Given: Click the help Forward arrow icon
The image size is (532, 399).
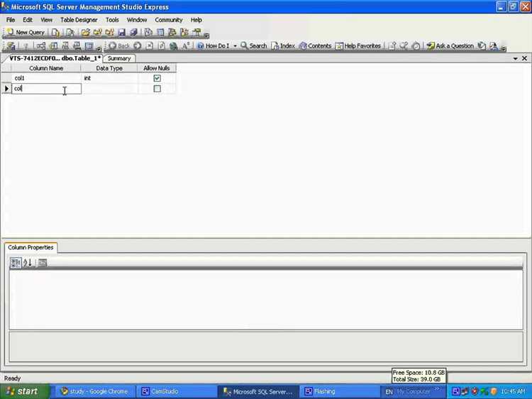Looking at the screenshot, I should click(x=137, y=46).
